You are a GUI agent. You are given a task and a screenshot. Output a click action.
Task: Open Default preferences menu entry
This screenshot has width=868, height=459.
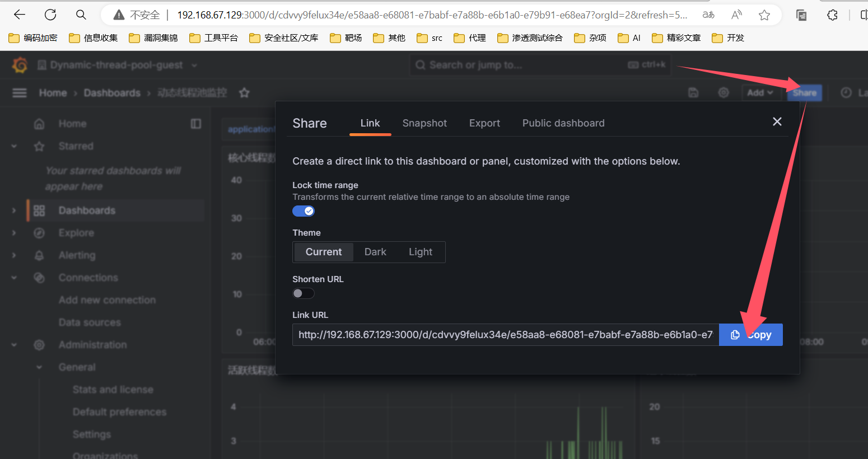(119, 412)
